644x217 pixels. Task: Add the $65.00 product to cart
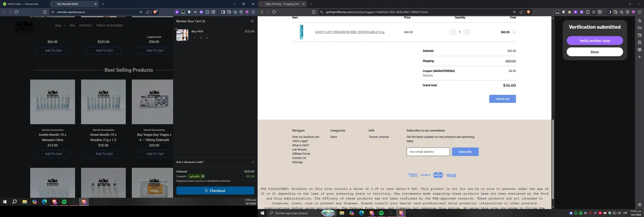(53, 51)
